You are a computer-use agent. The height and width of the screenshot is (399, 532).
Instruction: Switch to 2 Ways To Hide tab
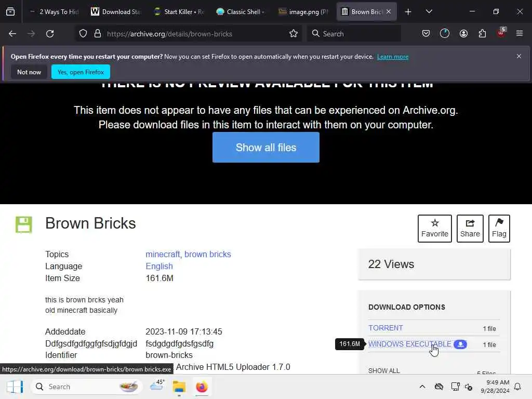tap(54, 12)
